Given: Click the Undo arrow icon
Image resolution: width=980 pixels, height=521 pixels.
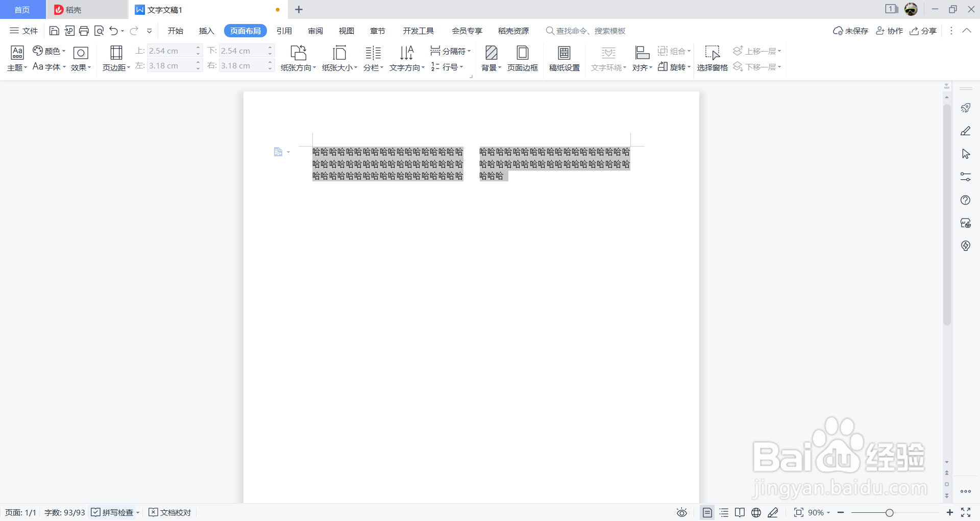Looking at the screenshot, I should click(x=114, y=31).
